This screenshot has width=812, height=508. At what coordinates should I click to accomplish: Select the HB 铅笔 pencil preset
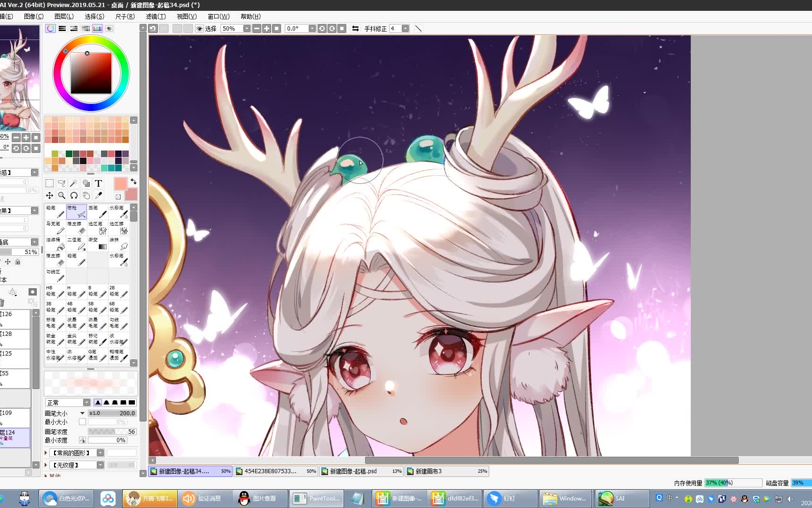pos(55,292)
